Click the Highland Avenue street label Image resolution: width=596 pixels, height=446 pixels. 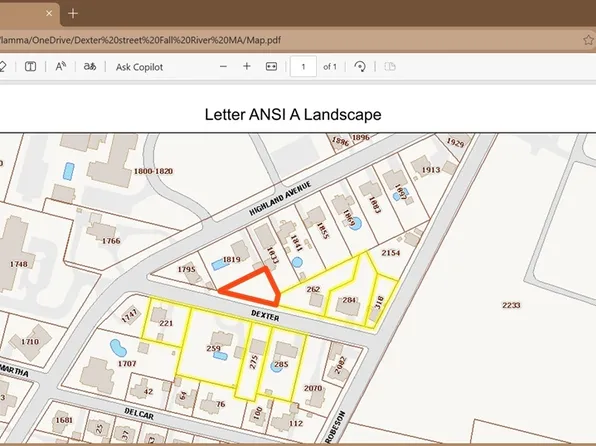[x=280, y=198]
